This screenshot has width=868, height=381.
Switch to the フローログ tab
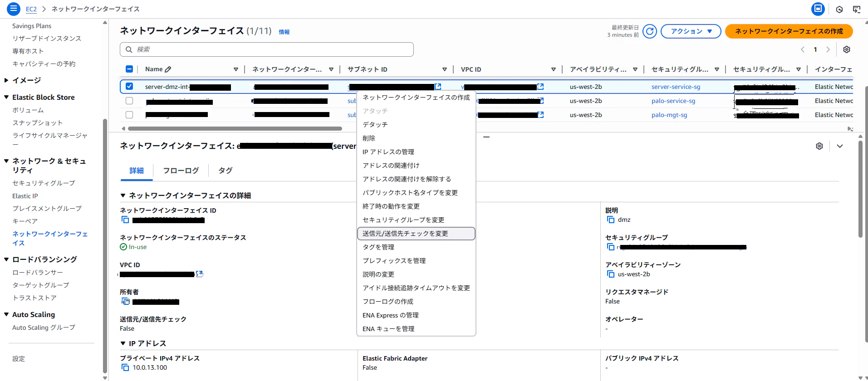pos(181,171)
